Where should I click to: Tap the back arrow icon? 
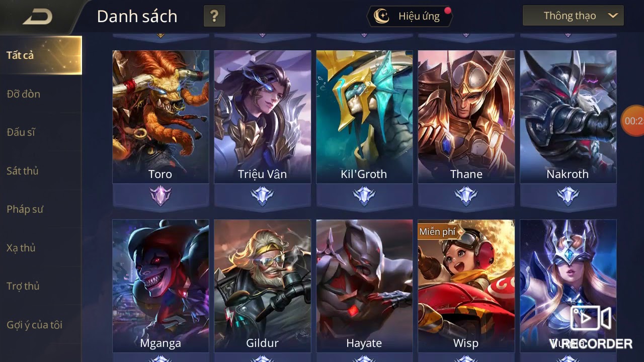[38, 17]
